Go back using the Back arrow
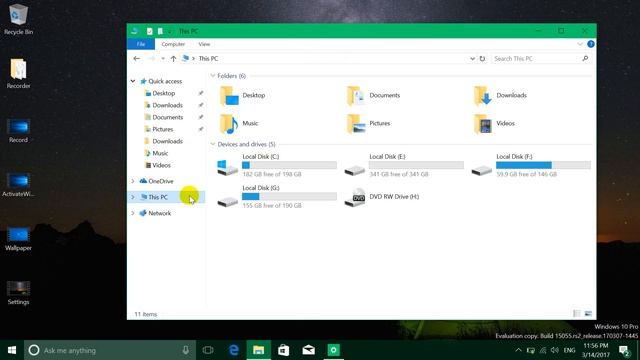The width and height of the screenshot is (640, 360). [x=137, y=58]
